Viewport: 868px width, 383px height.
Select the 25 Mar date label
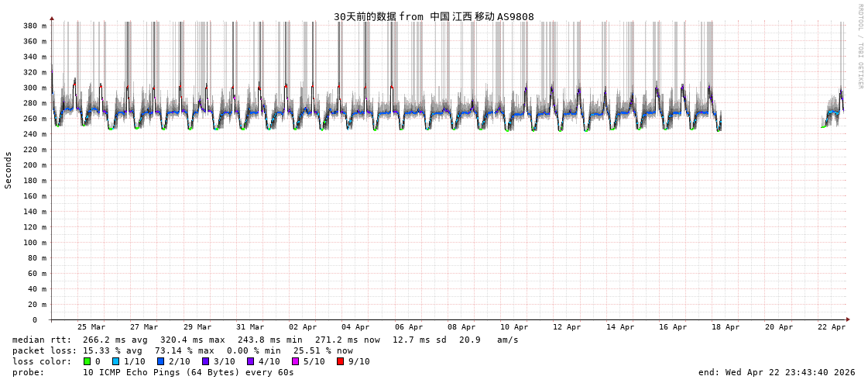tap(91, 327)
